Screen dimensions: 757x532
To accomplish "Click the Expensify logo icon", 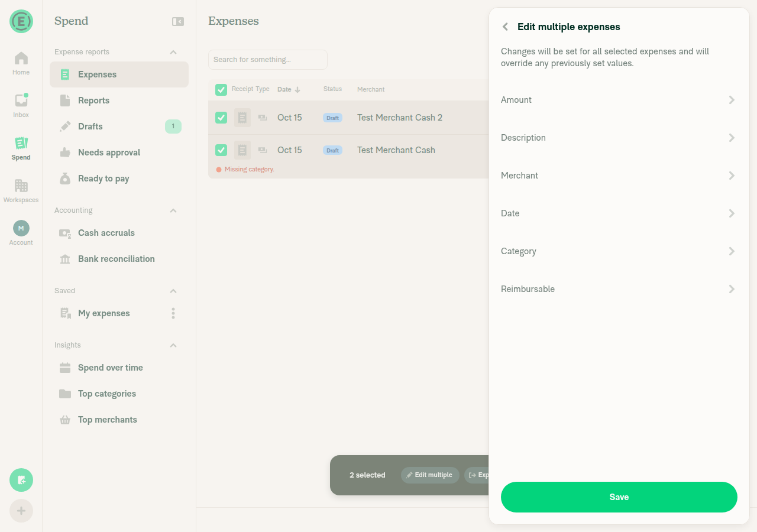I will (21, 21).
